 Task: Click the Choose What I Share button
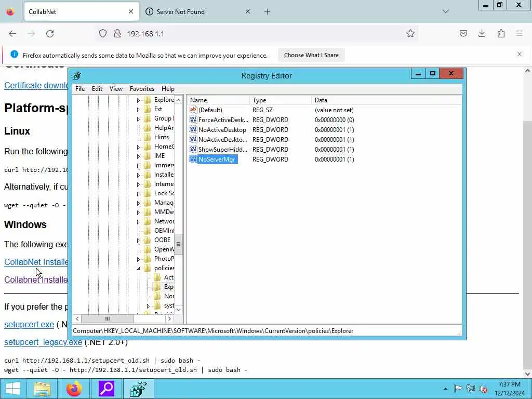(311, 55)
